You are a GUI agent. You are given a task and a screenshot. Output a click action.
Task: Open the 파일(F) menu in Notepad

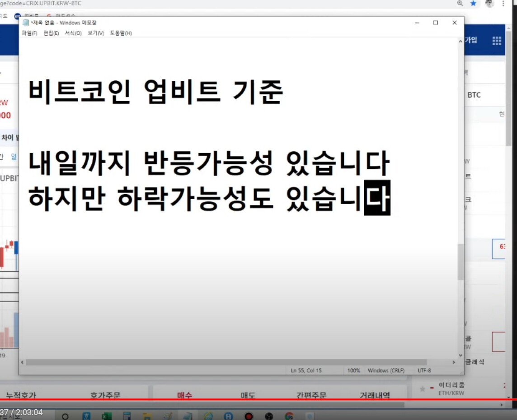pyautogui.click(x=29, y=33)
